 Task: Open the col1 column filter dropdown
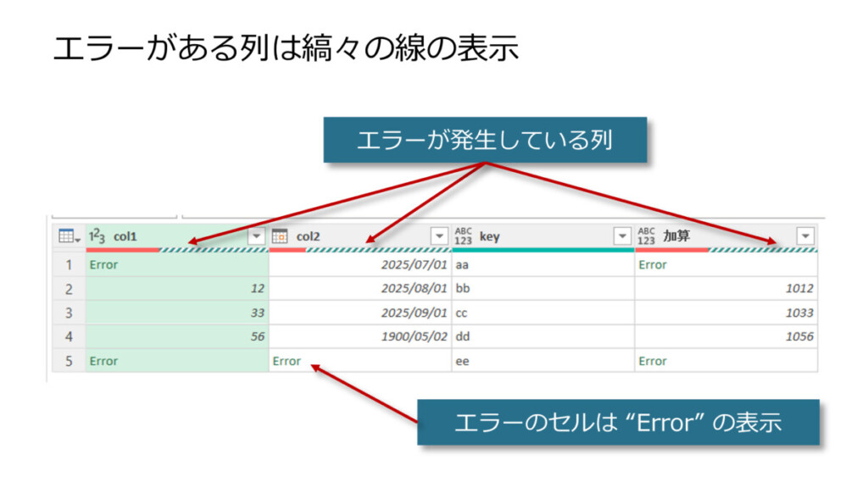pos(256,236)
